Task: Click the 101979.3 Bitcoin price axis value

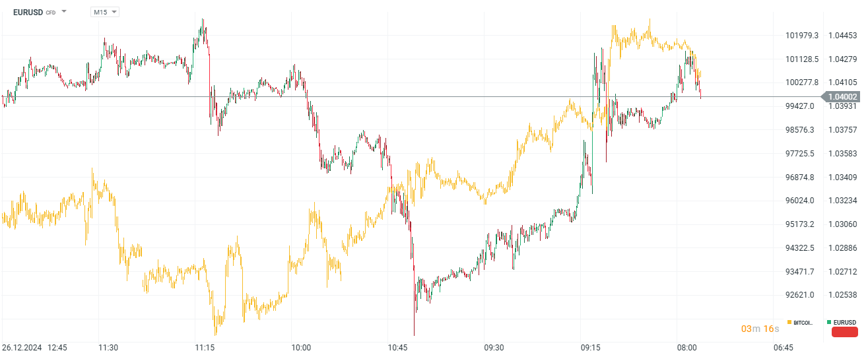Action: 802,35
